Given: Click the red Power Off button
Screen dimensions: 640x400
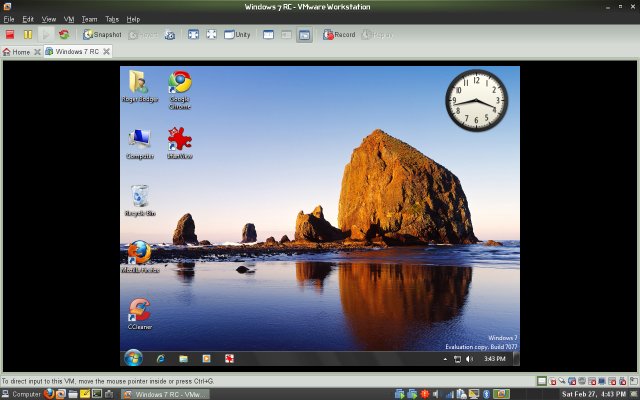Looking at the screenshot, I should coord(10,35).
